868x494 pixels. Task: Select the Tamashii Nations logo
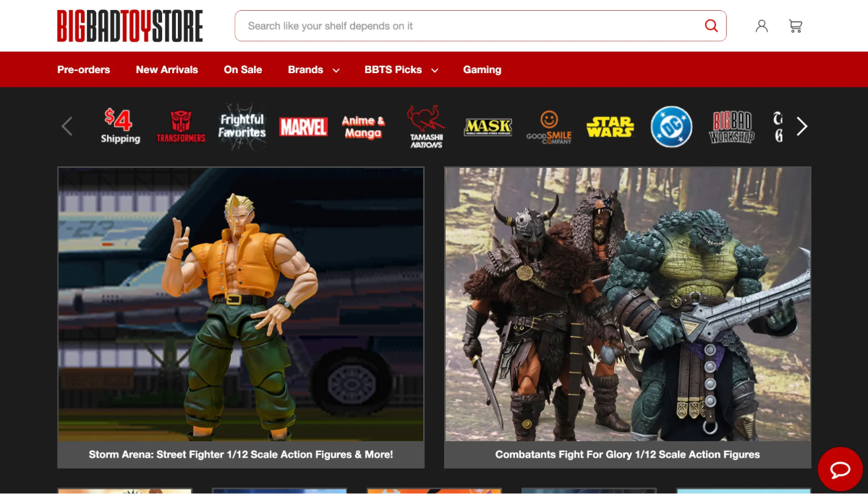point(426,127)
